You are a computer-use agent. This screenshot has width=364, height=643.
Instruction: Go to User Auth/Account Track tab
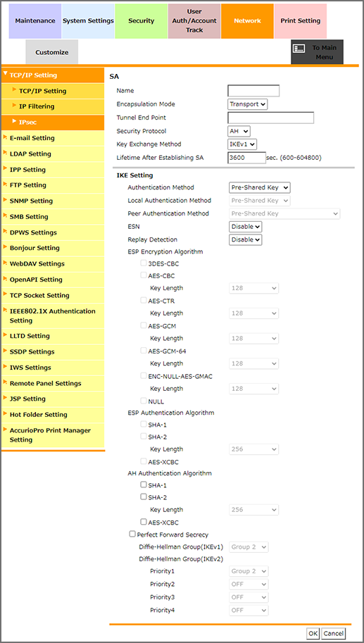click(x=194, y=21)
